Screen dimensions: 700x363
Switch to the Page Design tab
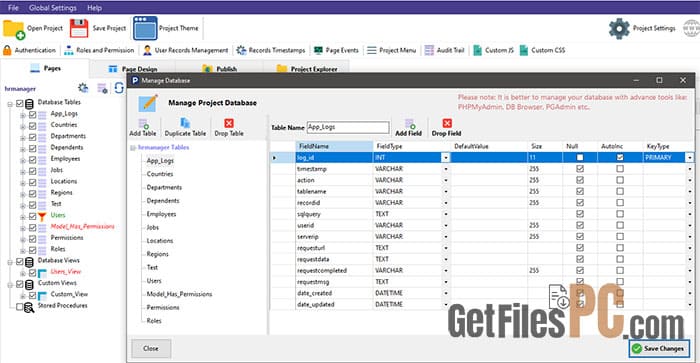133,69
